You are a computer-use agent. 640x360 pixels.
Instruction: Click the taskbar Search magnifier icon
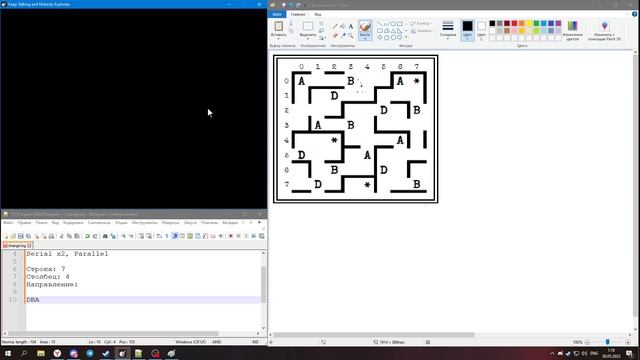(24, 353)
